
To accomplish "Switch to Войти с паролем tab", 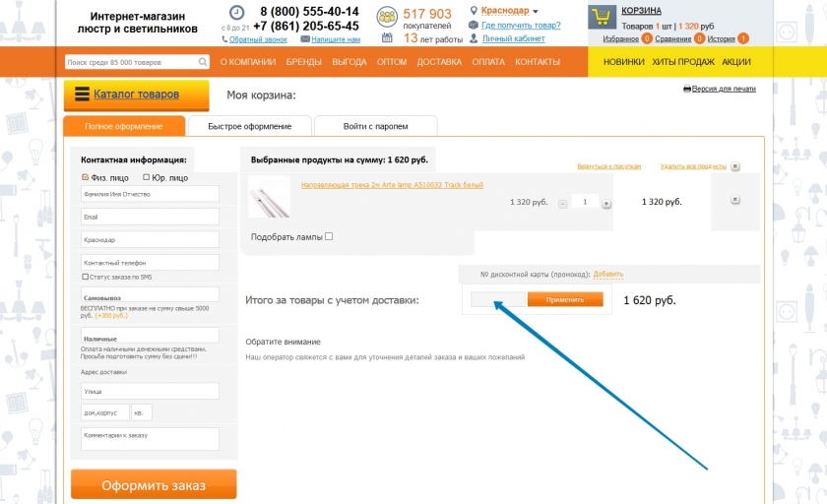I will pos(375,127).
